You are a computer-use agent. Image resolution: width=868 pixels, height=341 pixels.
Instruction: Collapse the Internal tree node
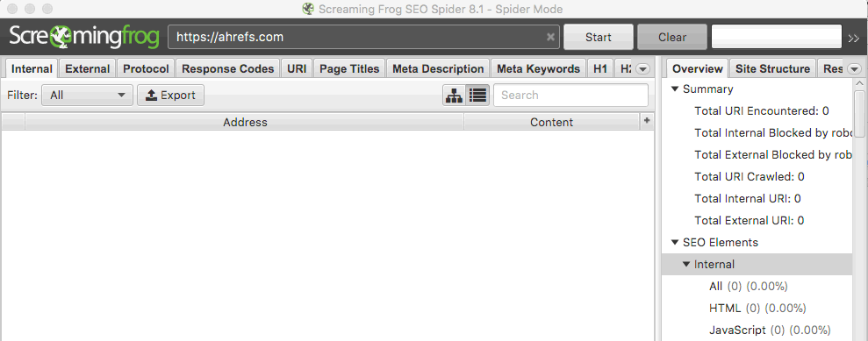[x=685, y=264]
